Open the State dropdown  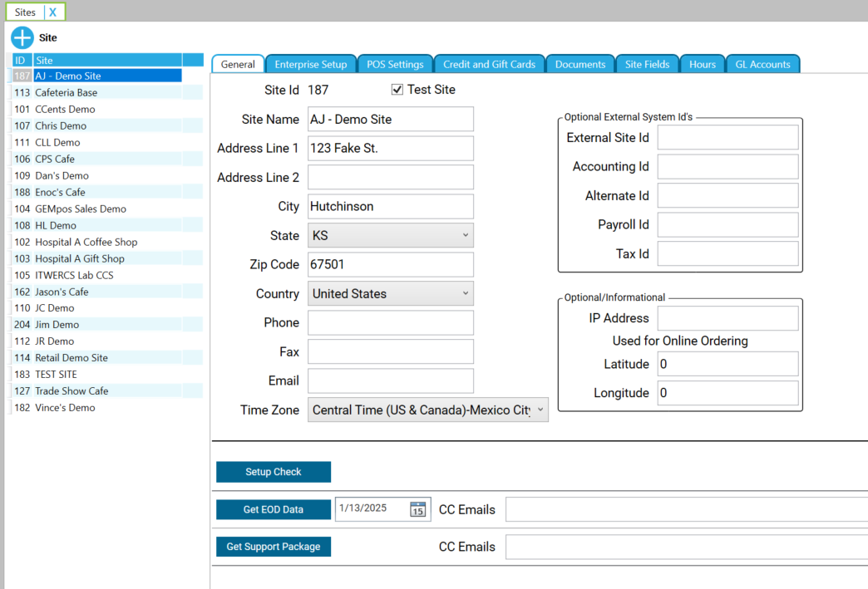465,235
